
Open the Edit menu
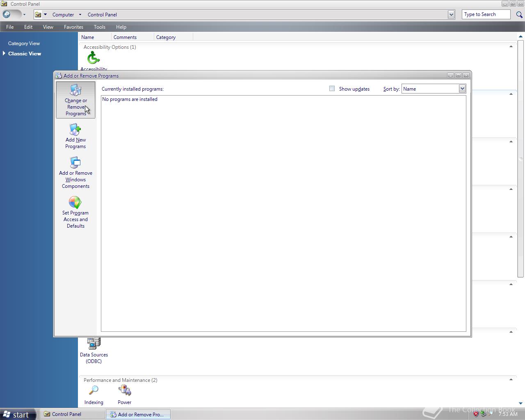pyautogui.click(x=28, y=27)
